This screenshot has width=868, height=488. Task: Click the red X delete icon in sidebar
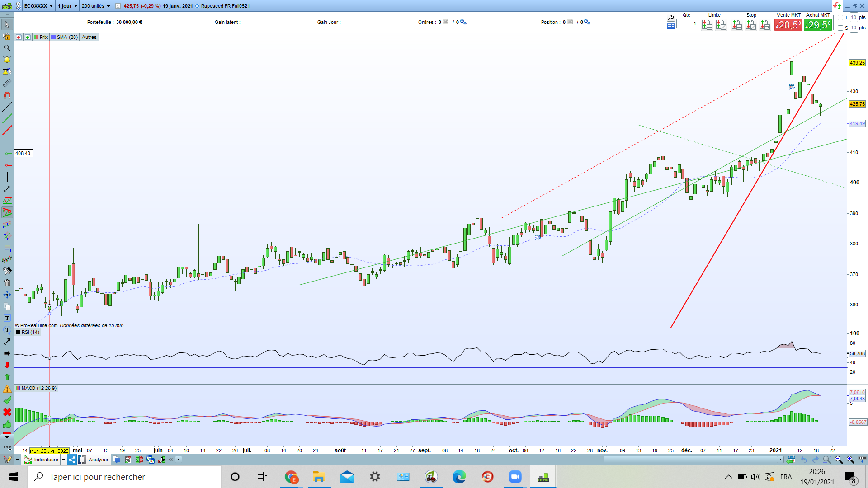(7, 412)
